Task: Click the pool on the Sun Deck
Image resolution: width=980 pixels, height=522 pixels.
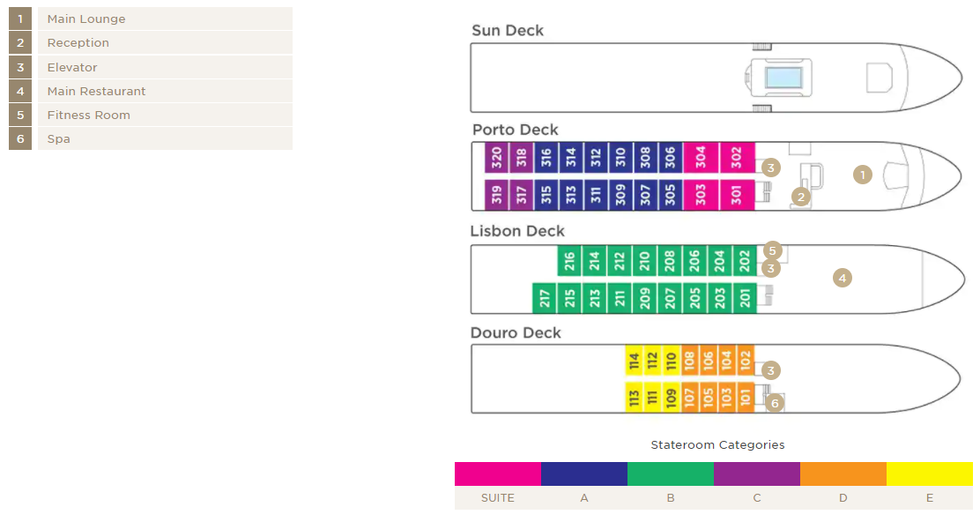Action: [783, 78]
